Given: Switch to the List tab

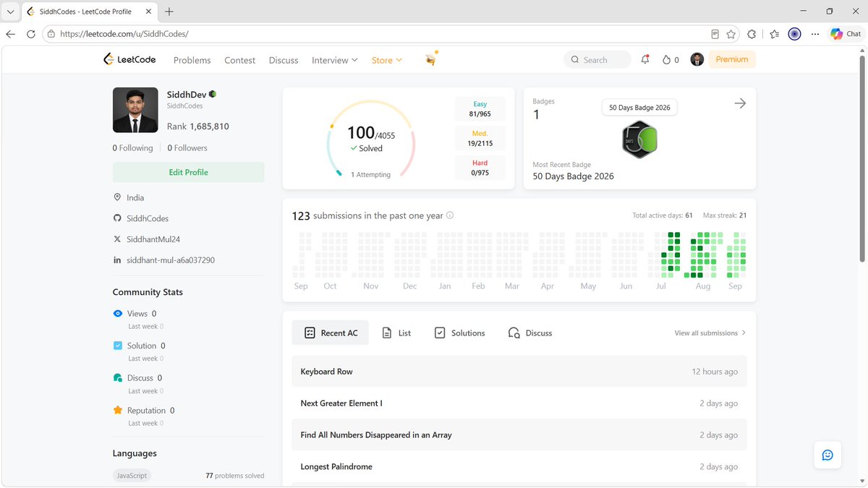Looking at the screenshot, I should [396, 333].
